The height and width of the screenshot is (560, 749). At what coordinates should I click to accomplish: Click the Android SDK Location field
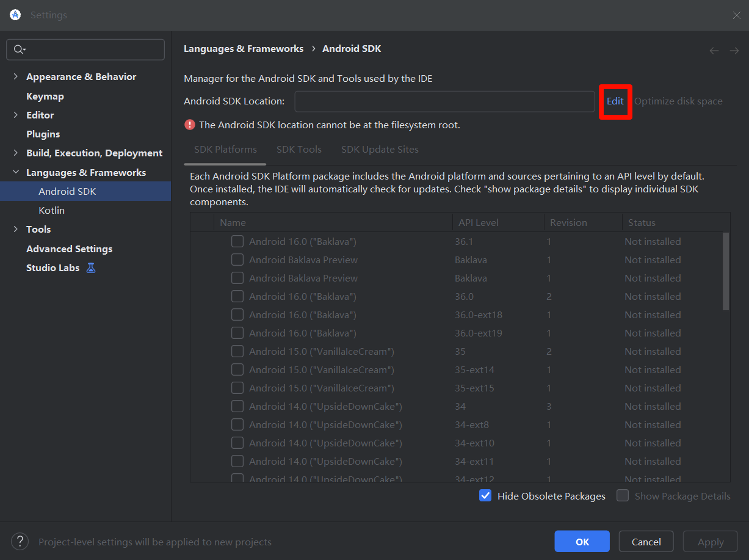pos(444,101)
